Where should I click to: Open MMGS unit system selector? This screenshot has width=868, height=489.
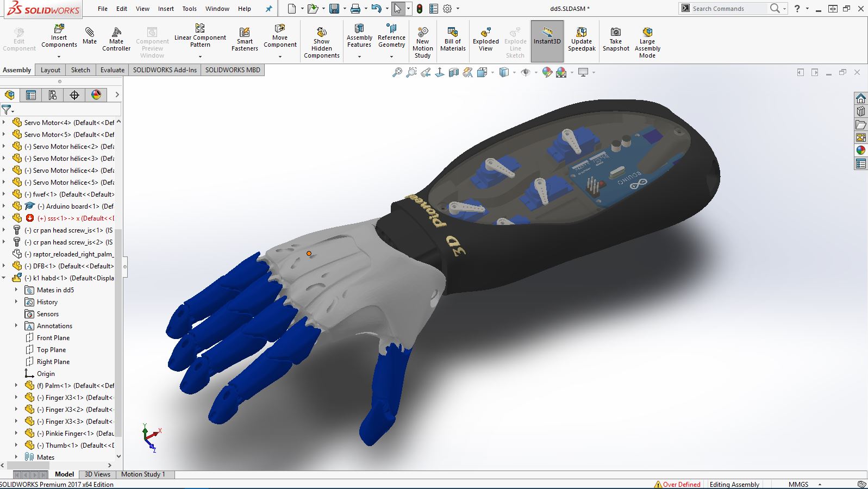pos(798,484)
